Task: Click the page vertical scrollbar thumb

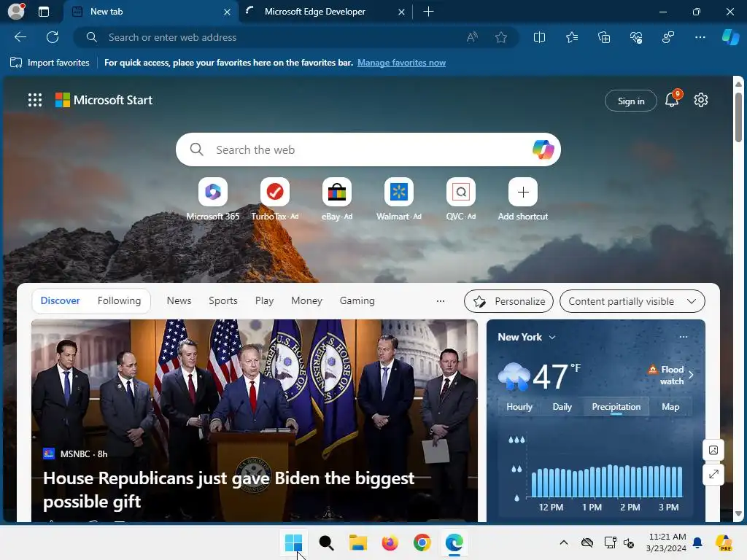Action: (x=738, y=117)
